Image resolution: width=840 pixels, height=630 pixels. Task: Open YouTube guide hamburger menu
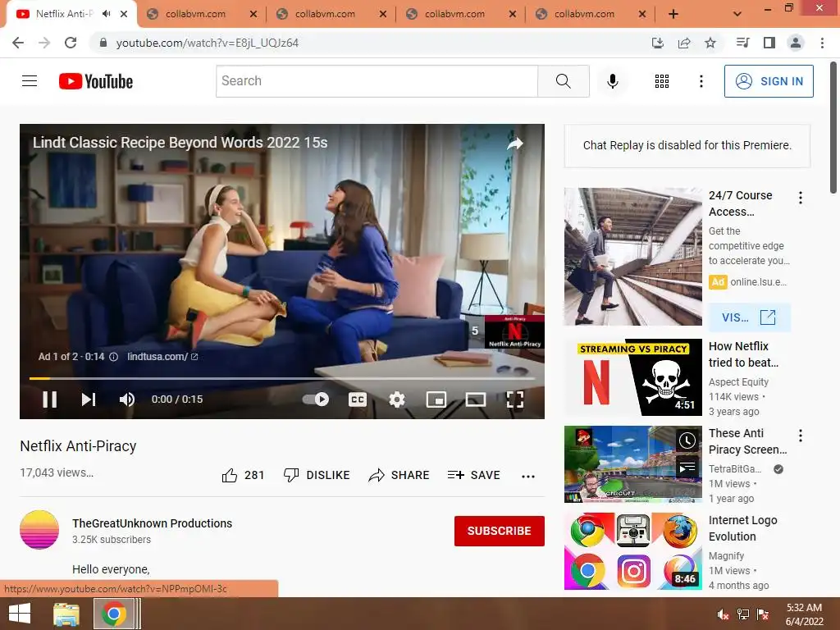(x=30, y=81)
